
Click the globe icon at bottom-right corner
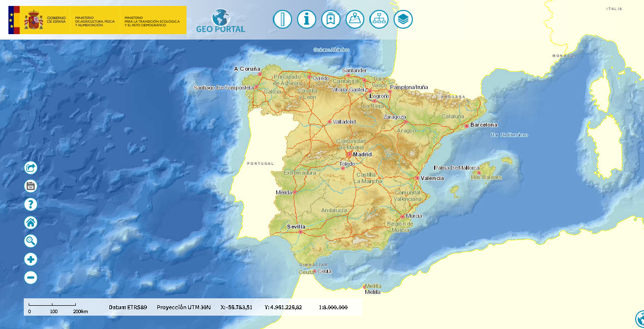640,319
